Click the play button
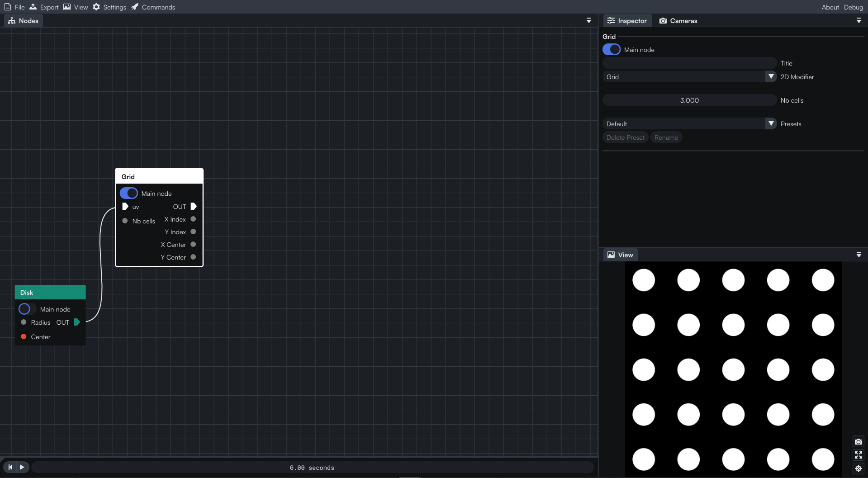The height and width of the screenshot is (478, 868). click(22, 467)
